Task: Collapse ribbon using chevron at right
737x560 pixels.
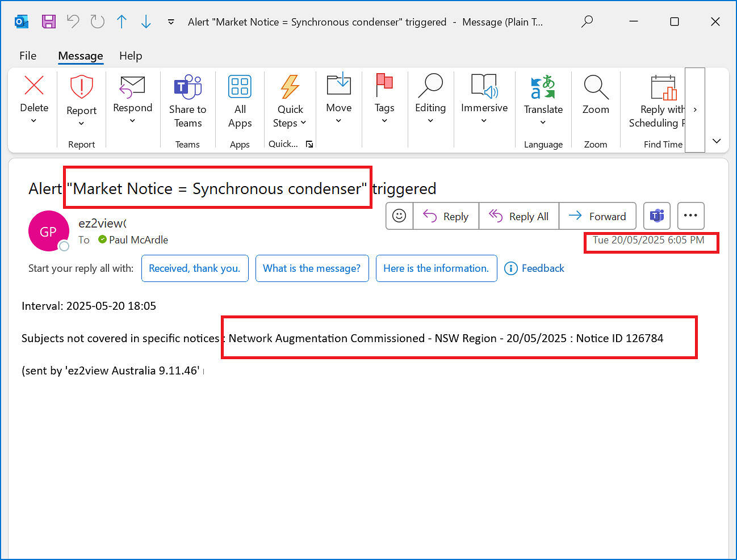Action: [717, 141]
